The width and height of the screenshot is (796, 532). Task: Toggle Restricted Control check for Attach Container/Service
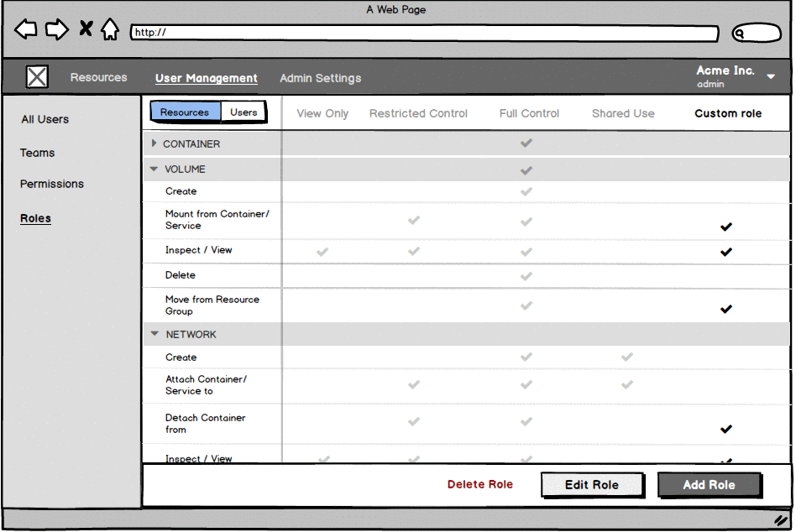[x=414, y=384]
